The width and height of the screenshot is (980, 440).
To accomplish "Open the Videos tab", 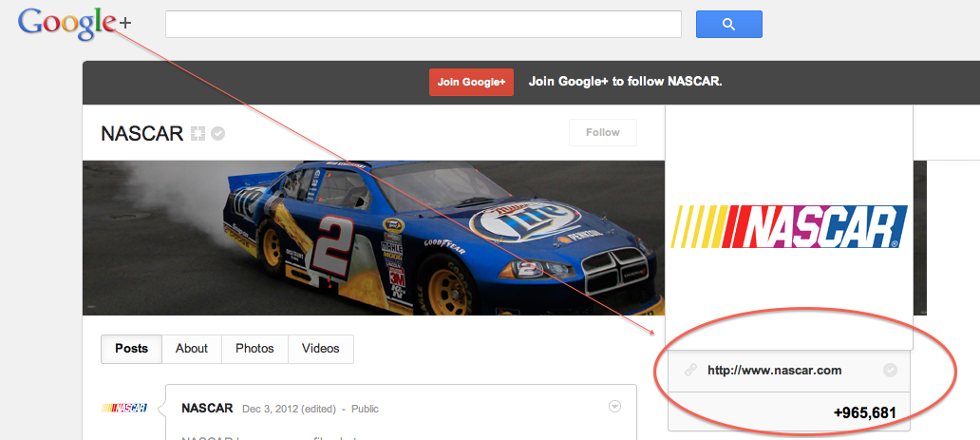I will 321,349.
